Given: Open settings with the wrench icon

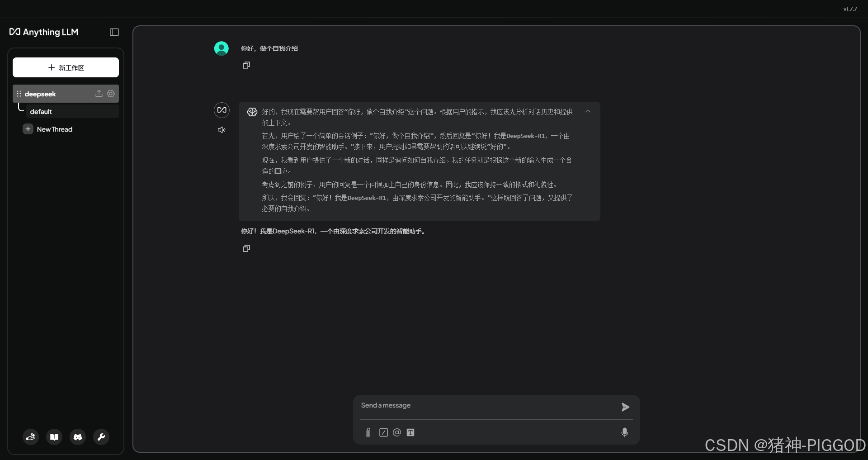Looking at the screenshot, I should tap(101, 437).
